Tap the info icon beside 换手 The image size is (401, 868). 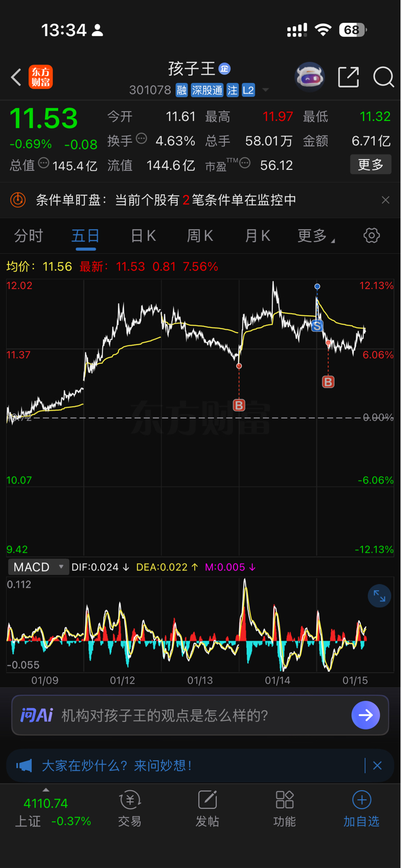141,139
